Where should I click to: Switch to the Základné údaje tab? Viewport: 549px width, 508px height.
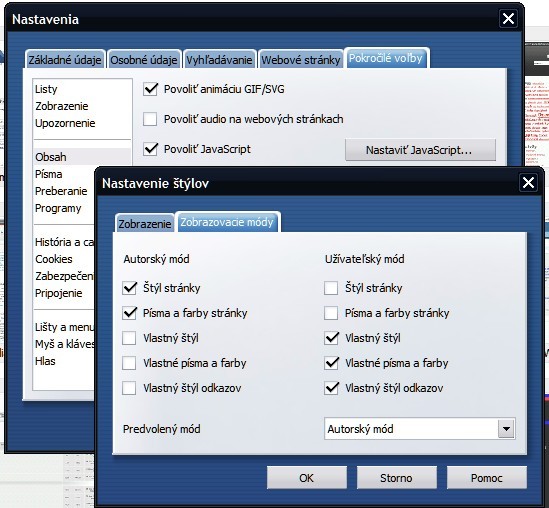(x=65, y=60)
